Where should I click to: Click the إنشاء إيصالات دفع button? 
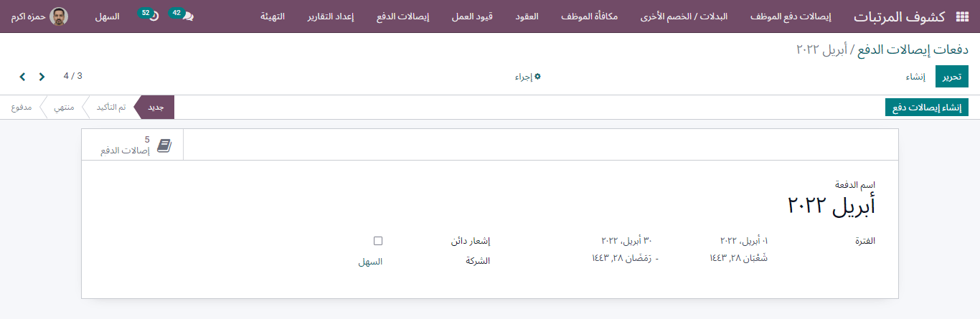927,108
